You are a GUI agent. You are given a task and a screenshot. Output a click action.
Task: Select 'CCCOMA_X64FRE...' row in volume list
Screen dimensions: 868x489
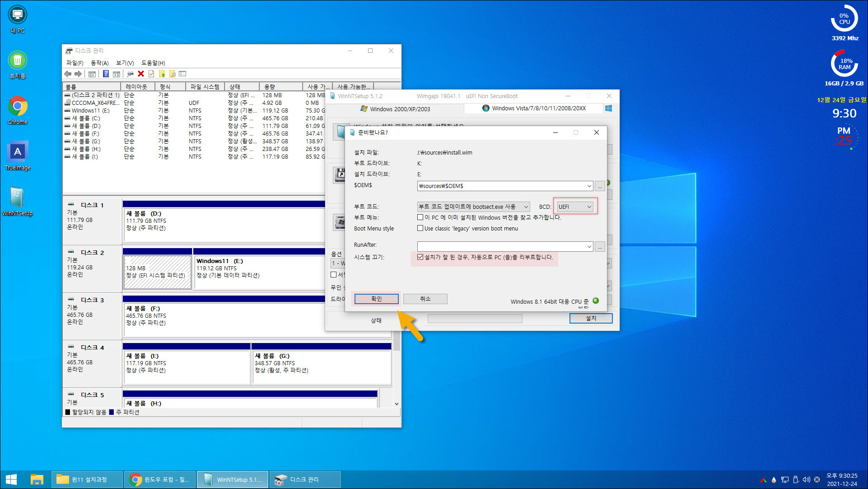(x=194, y=103)
